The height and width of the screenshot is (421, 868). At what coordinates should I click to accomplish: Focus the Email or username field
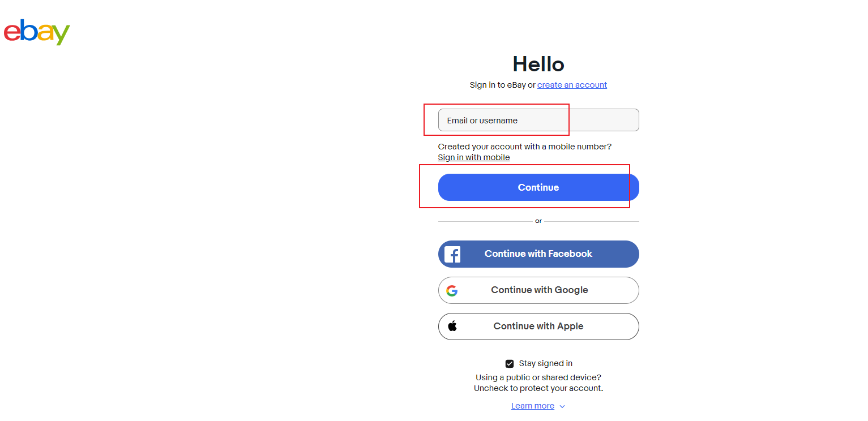(538, 120)
